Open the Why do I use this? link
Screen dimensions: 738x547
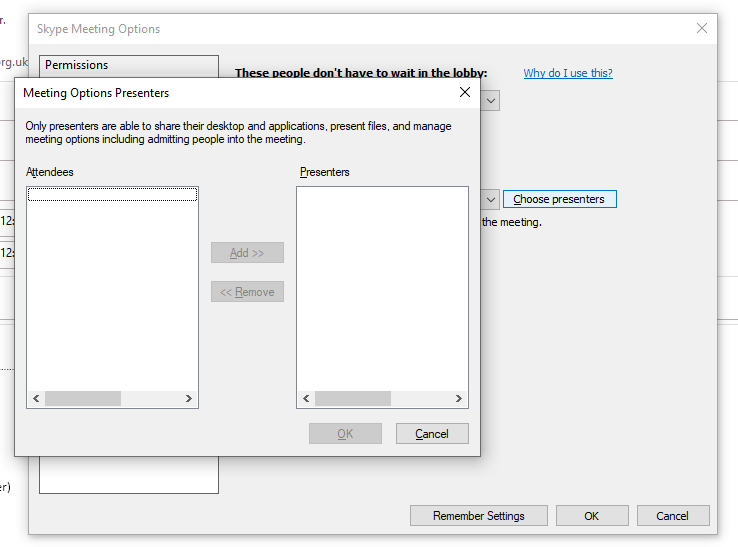coord(568,73)
